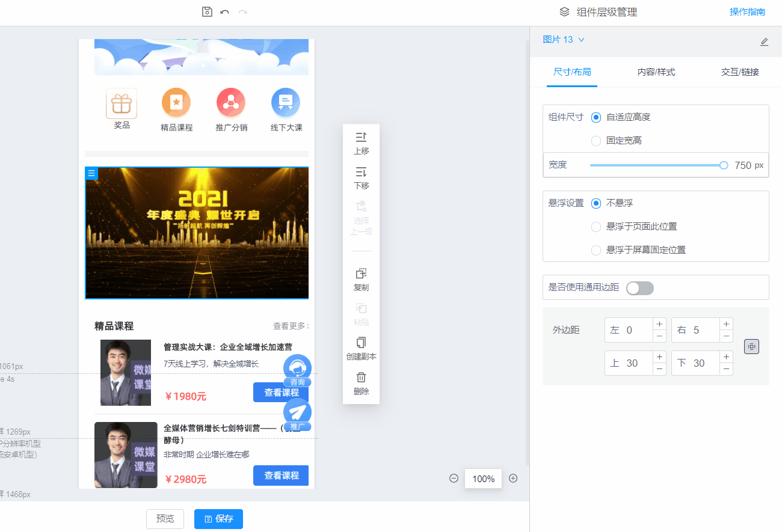Move component down with 下移

coord(361,178)
